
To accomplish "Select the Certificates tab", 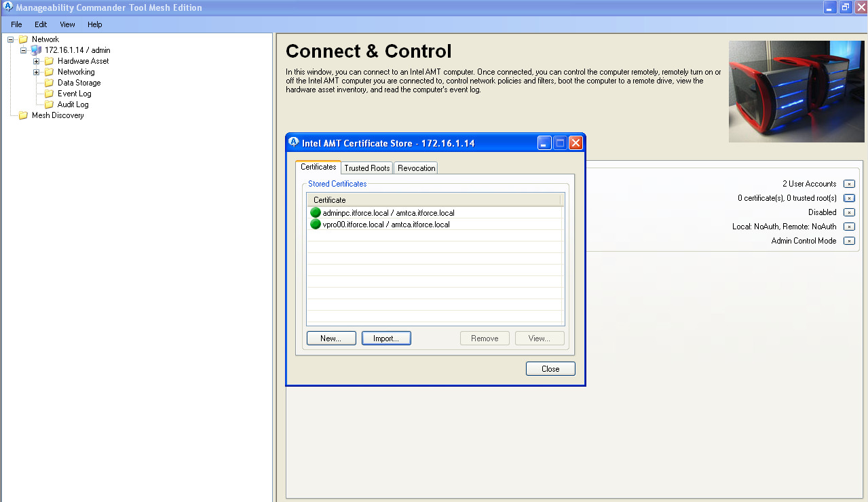I will 318,167.
